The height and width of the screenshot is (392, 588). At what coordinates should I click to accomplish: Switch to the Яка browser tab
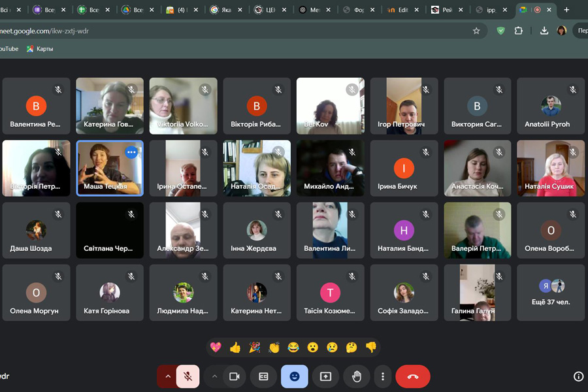tap(226, 10)
